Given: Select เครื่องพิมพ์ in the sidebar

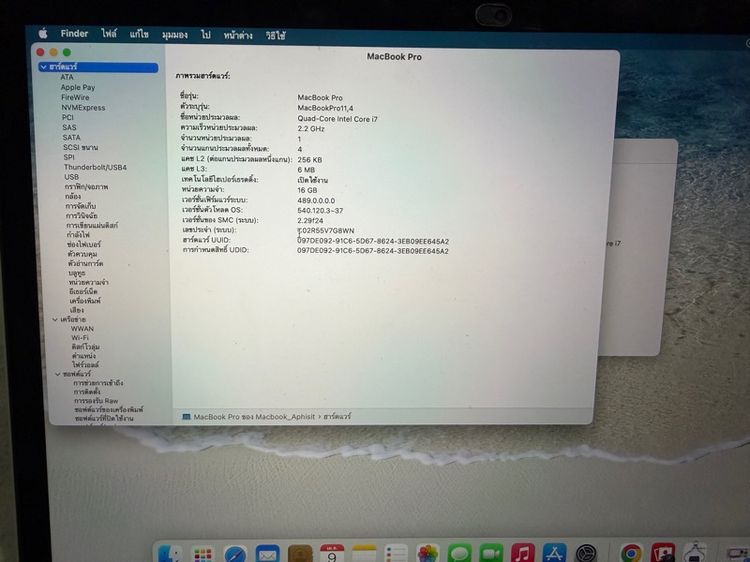Looking at the screenshot, I should pyautogui.click(x=86, y=301).
